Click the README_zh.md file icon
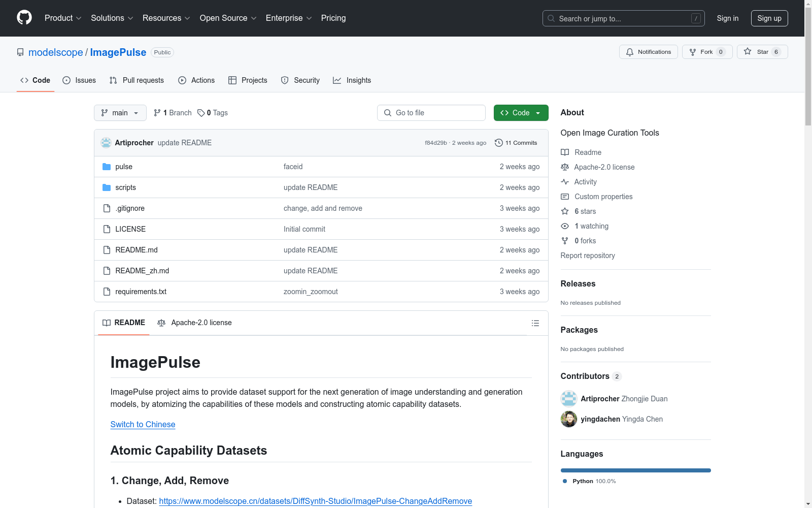 click(x=107, y=271)
